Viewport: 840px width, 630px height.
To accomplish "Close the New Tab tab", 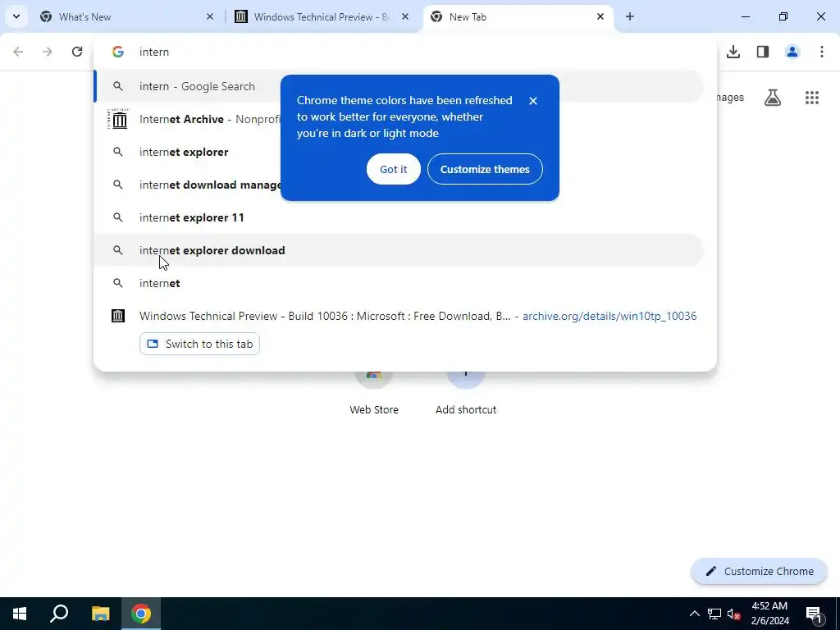I will click(x=600, y=16).
